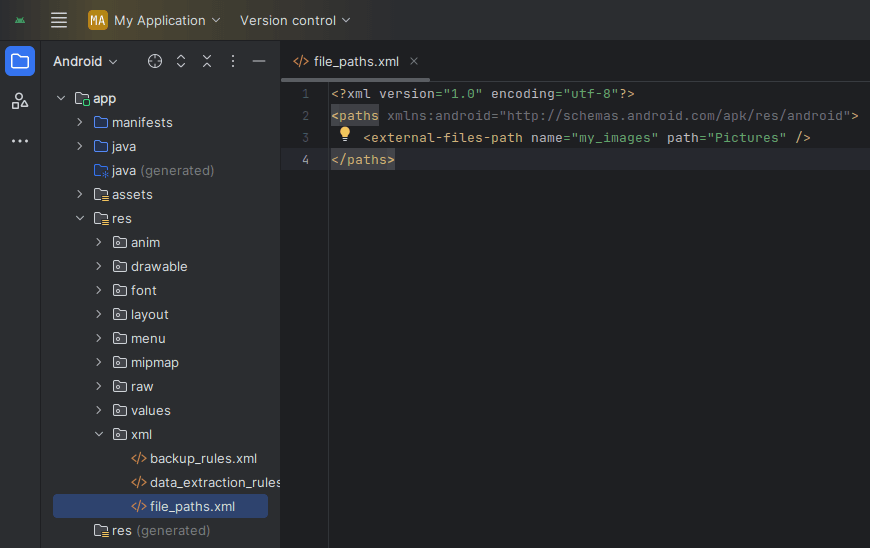Viewport: 870px width, 548px height.
Task: Click the encoding="utf-8" attribute
Action: (x=555, y=94)
